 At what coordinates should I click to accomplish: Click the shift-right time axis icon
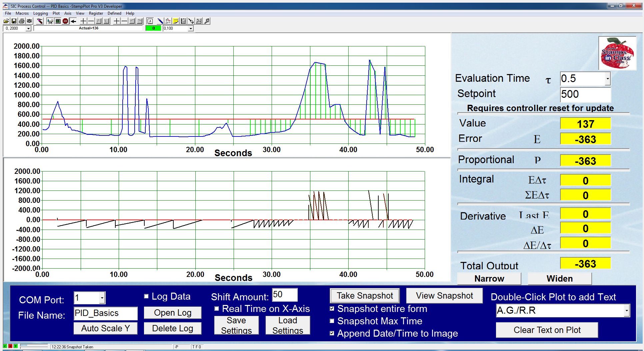140,21
